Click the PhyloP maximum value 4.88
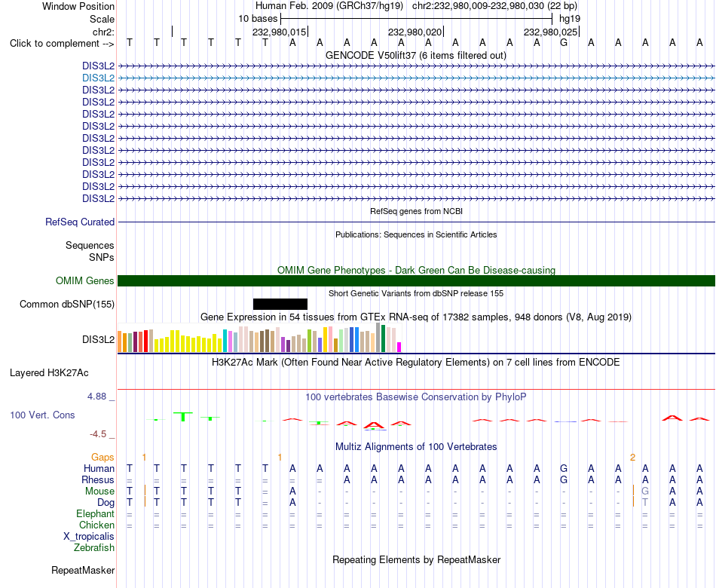The image size is (716, 588). (97, 397)
